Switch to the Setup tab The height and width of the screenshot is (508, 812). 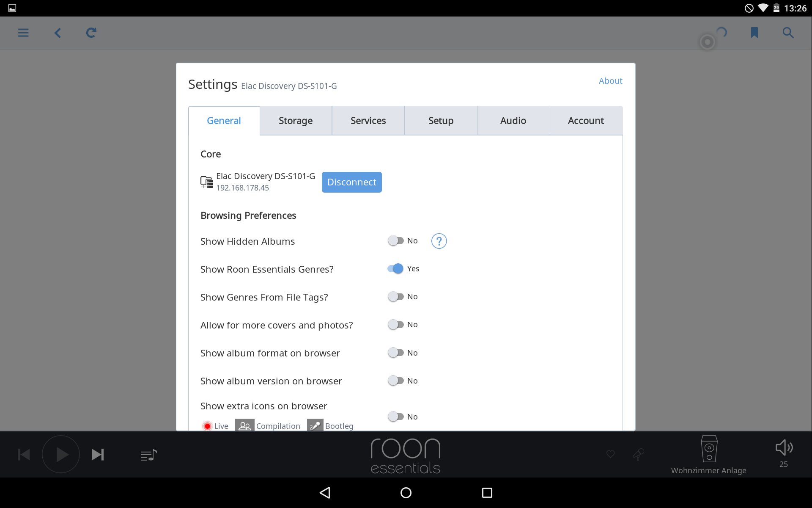pyautogui.click(x=441, y=121)
